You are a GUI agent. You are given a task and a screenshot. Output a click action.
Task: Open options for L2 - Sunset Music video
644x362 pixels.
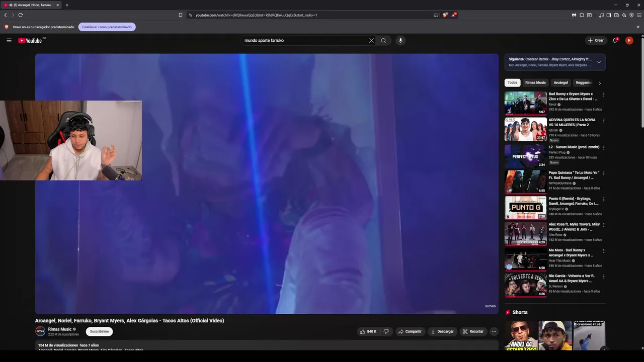(x=604, y=147)
